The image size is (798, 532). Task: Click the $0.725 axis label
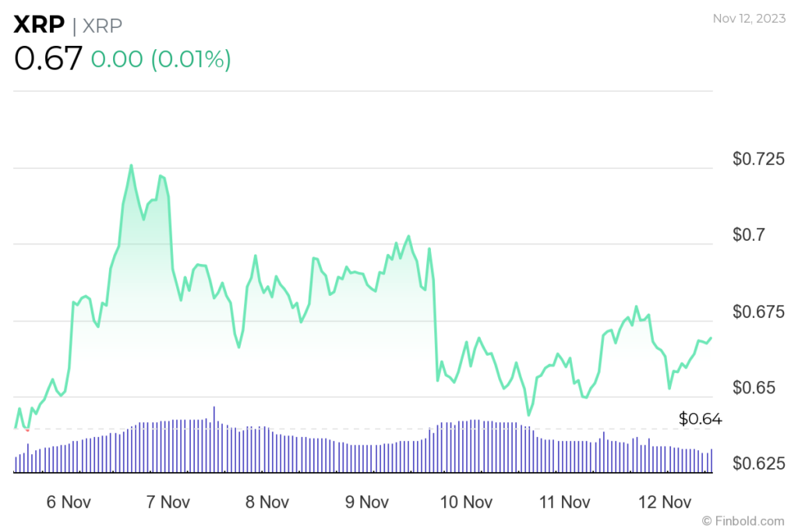click(758, 159)
